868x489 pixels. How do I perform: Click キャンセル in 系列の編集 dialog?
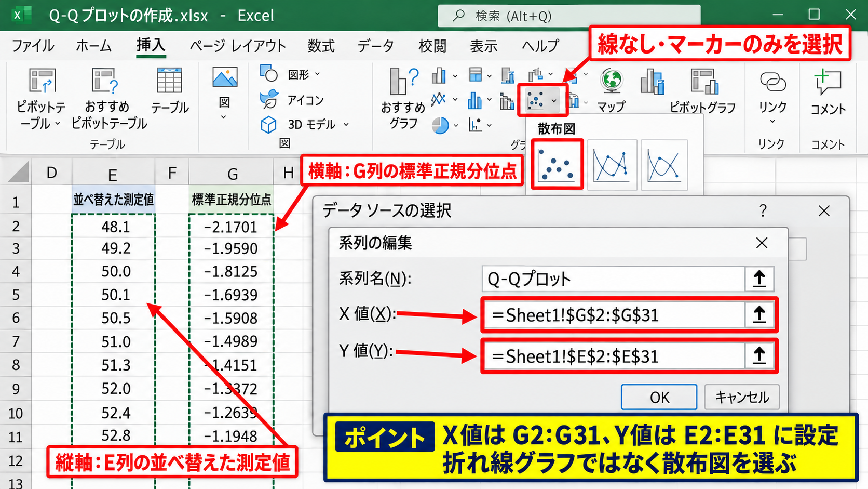742,397
